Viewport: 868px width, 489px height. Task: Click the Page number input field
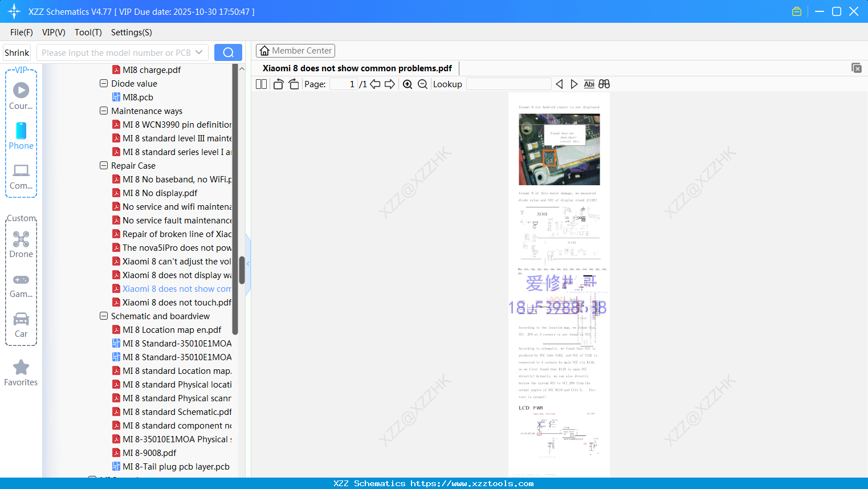click(x=344, y=84)
